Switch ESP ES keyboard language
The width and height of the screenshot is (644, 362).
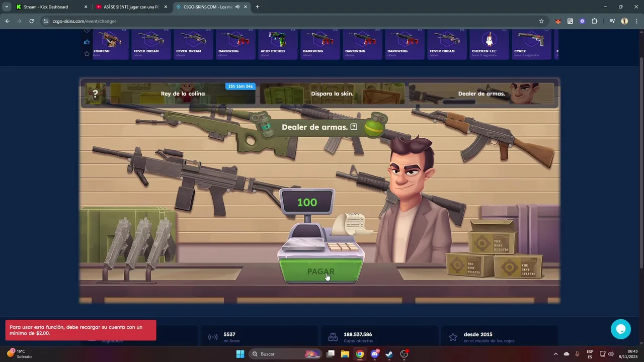point(590,354)
